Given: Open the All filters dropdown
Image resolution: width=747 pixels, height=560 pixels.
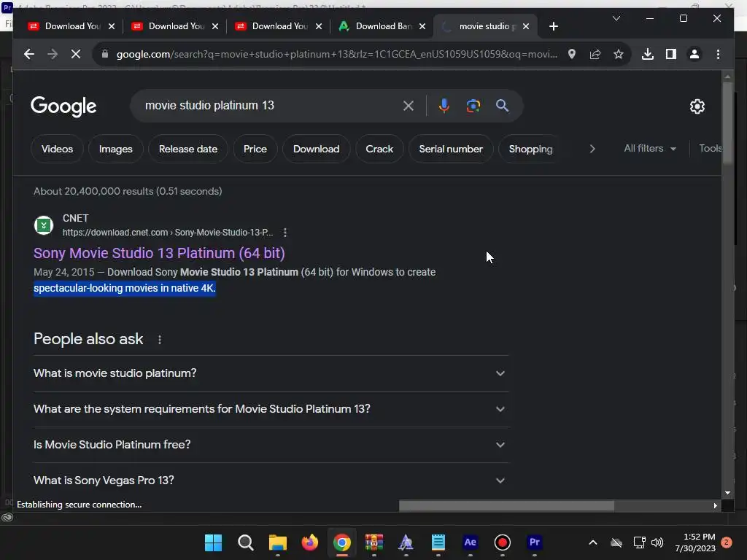Looking at the screenshot, I should pos(650,149).
